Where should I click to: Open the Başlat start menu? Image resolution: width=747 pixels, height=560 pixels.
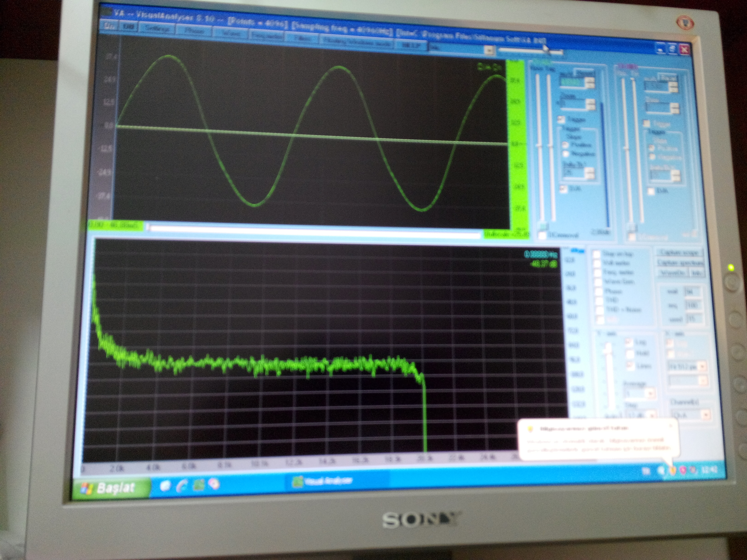click(111, 488)
